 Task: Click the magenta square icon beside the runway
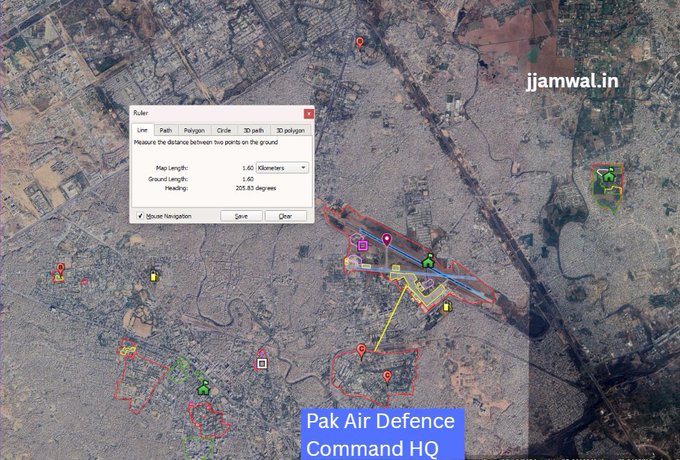363,246
